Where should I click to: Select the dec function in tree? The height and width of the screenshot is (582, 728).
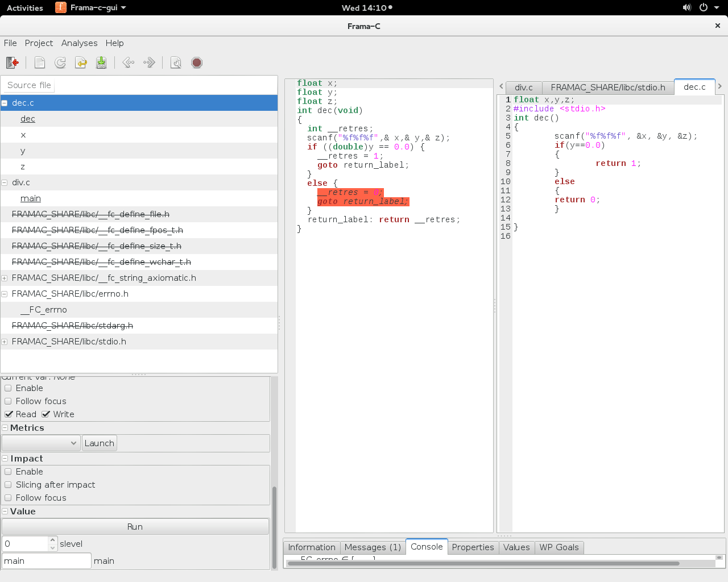pyautogui.click(x=28, y=119)
